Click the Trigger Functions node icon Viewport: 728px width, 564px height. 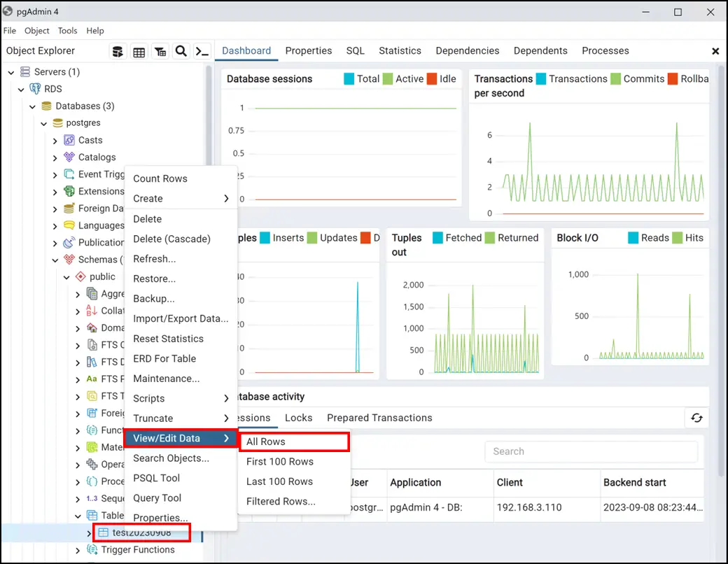(x=92, y=549)
